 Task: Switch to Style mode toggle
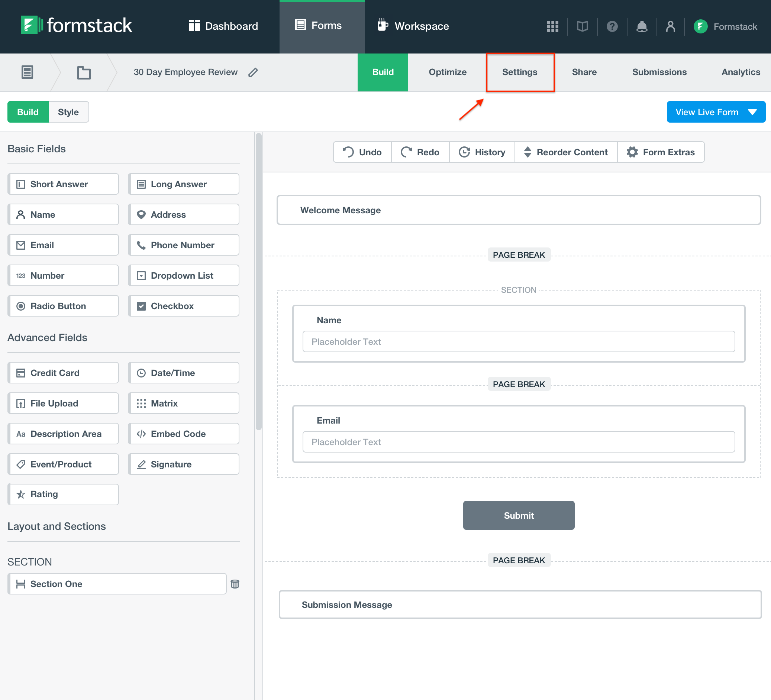point(68,112)
